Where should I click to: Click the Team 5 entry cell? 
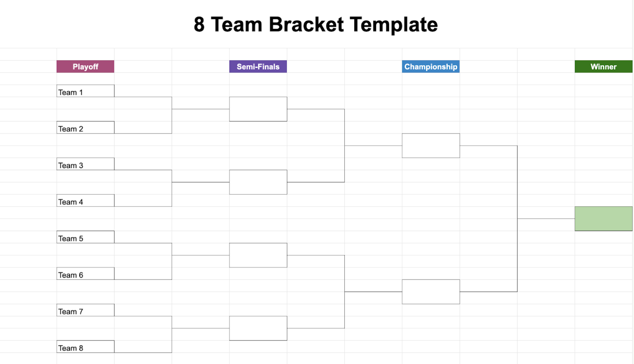coord(85,237)
